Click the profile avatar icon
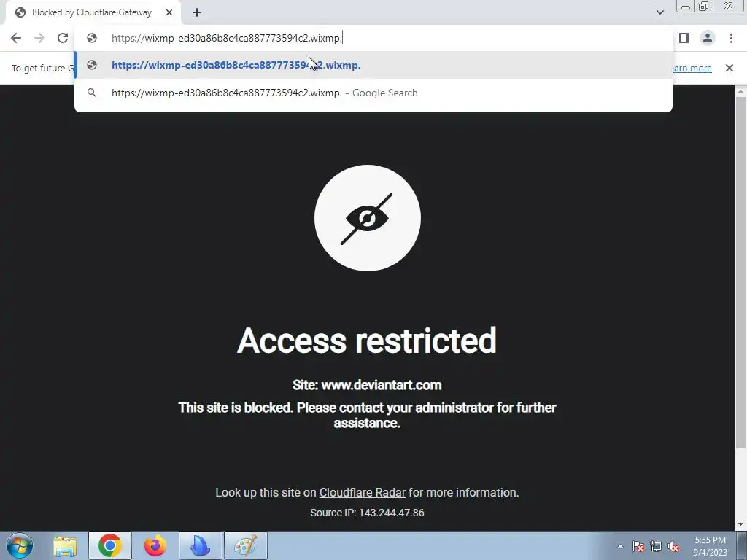The image size is (747, 560). coord(708,38)
